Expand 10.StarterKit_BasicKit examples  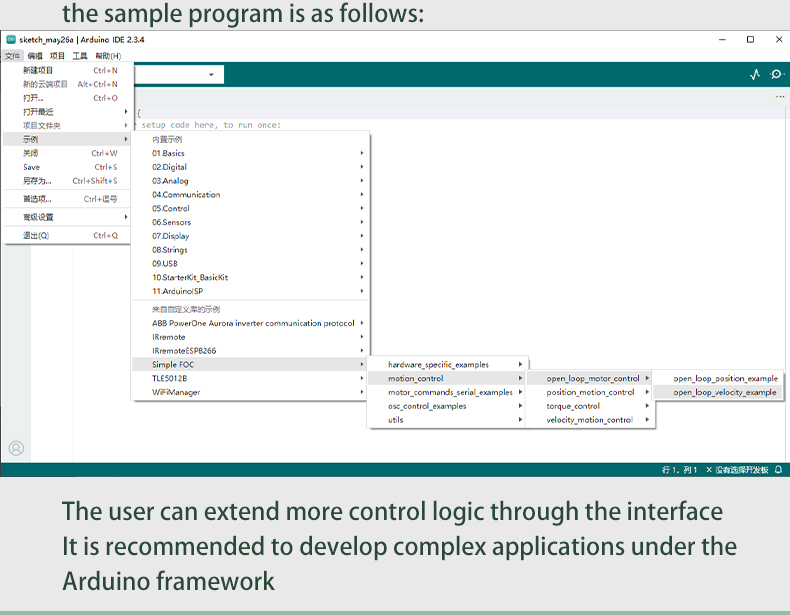(250, 277)
